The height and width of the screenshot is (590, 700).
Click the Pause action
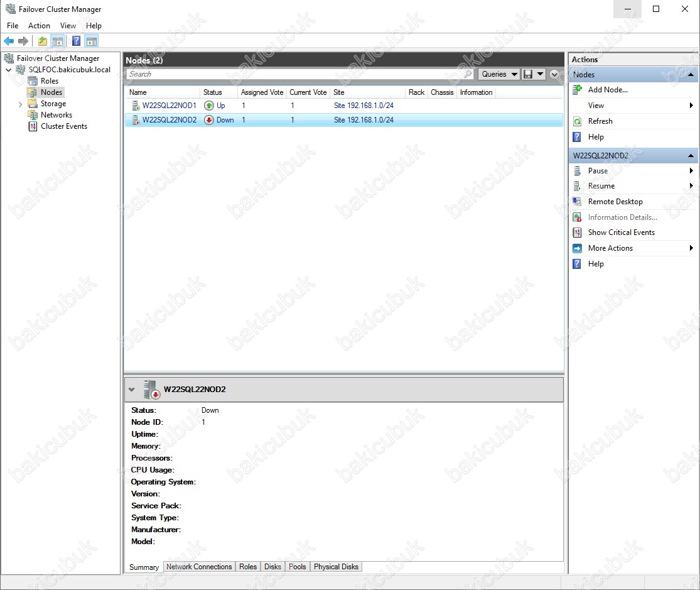coord(597,171)
